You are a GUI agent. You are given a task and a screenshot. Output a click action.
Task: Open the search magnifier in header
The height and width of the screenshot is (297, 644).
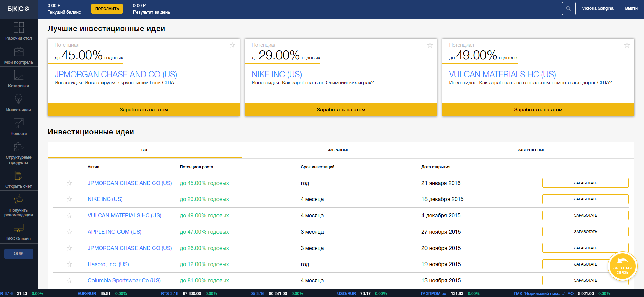568,8
